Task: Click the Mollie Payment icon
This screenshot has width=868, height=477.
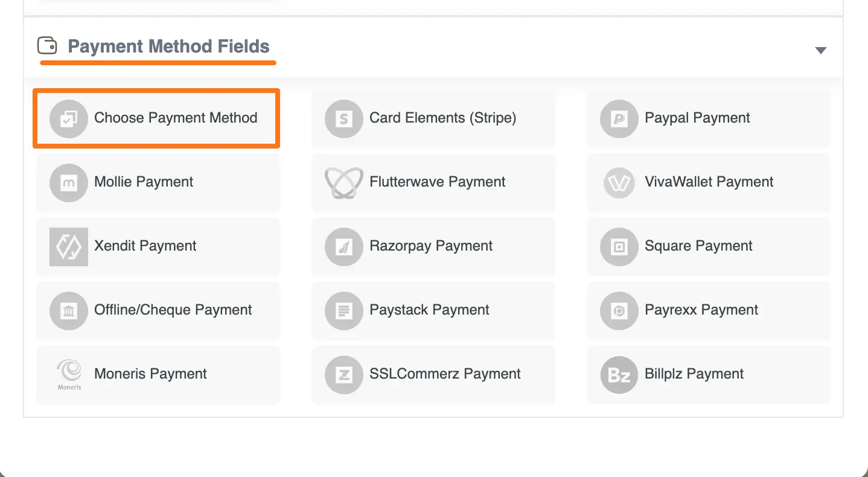Action: point(68,182)
